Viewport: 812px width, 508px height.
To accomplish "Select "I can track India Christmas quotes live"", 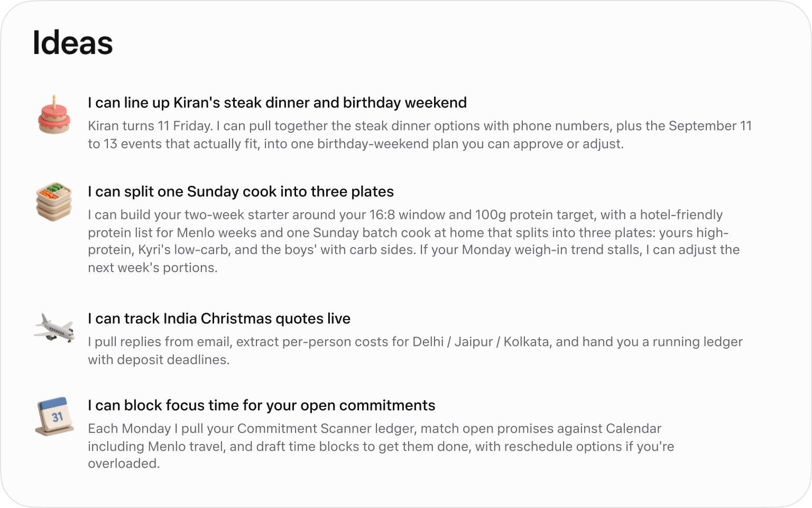I will pyautogui.click(x=219, y=319).
